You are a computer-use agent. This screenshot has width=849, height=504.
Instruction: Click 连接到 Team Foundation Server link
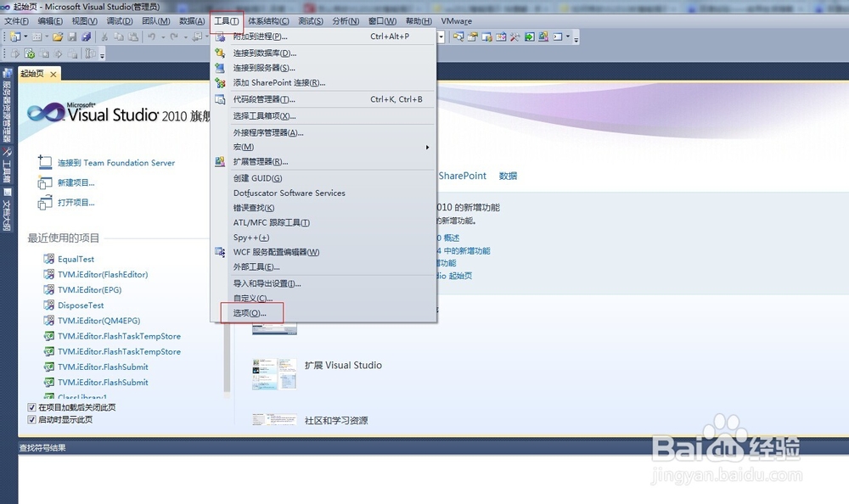(115, 163)
